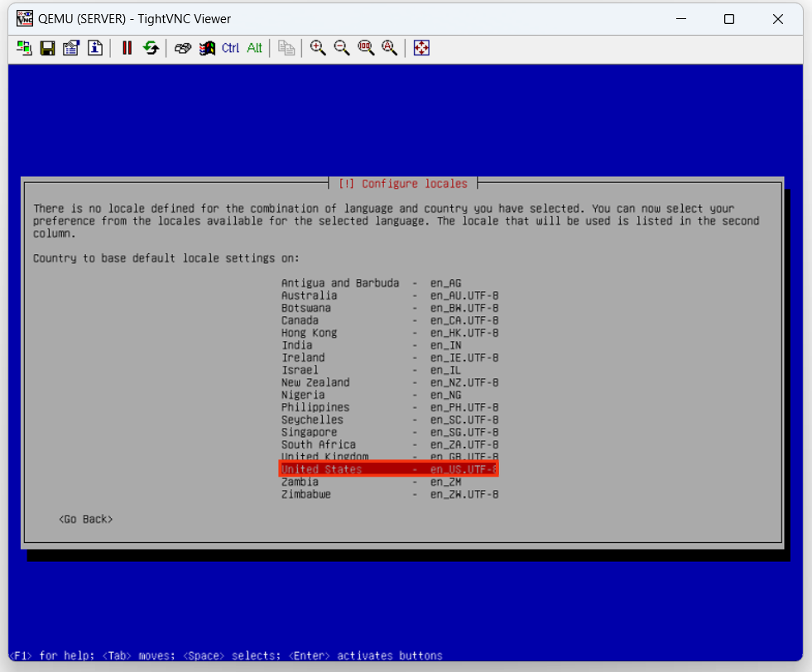
Task: Zoom in on the remote display
Action: [318, 48]
